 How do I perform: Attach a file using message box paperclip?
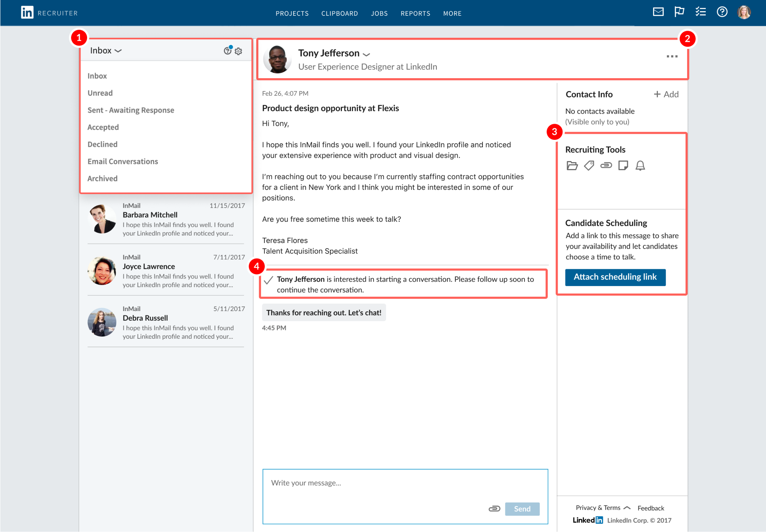tap(494, 508)
